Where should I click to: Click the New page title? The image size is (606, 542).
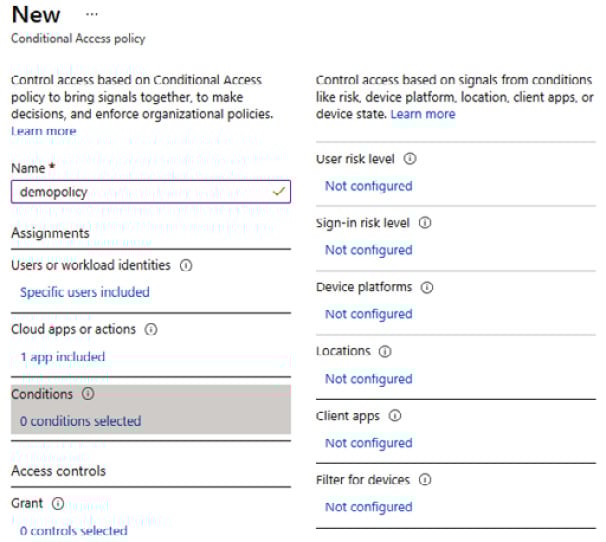[36, 15]
